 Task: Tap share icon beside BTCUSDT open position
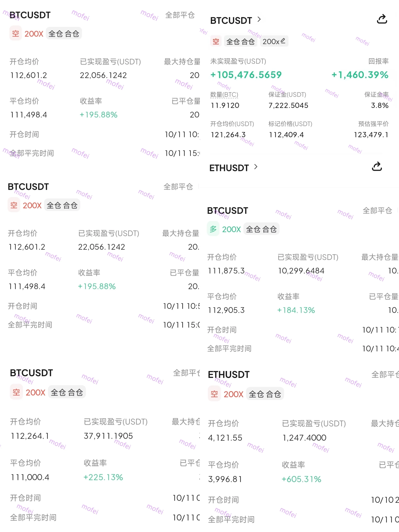pyautogui.click(x=382, y=19)
